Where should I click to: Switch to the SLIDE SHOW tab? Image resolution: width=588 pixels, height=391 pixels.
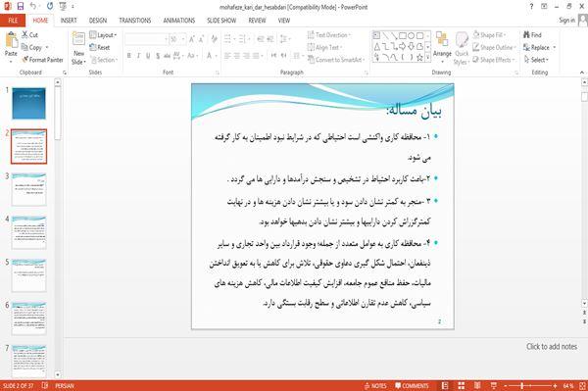221,21
